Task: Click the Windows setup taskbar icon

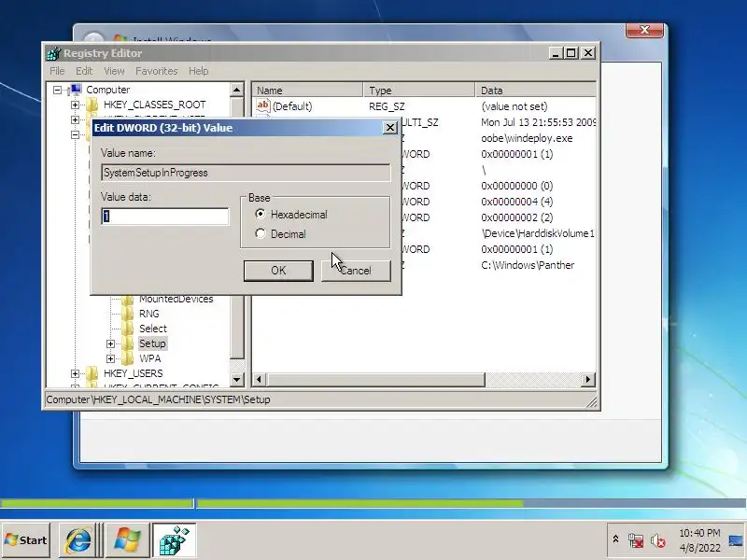Action: [x=127, y=540]
